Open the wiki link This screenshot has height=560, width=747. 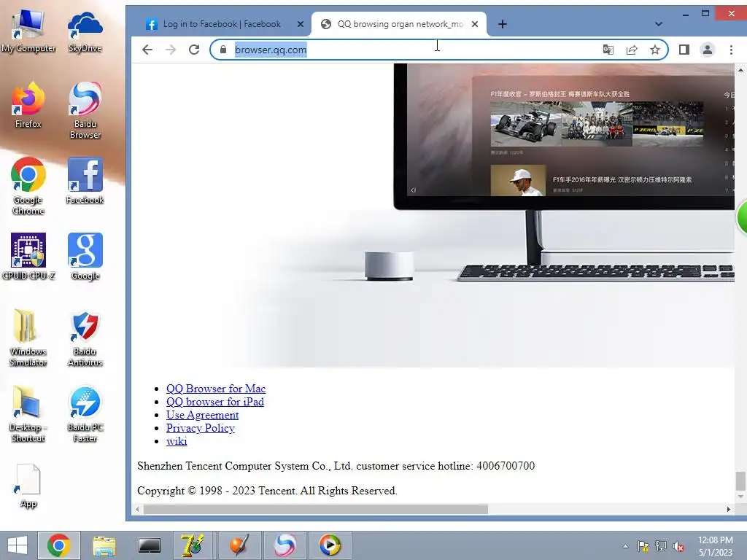[177, 441]
